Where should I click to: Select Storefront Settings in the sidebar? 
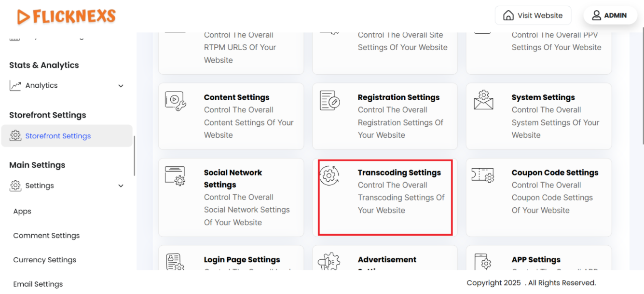[58, 136]
